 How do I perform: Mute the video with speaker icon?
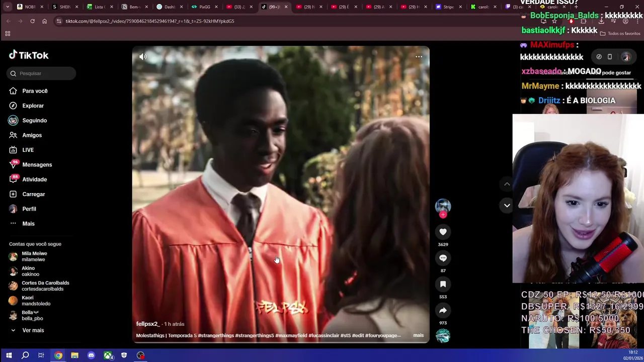pyautogui.click(x=143, y=57)
